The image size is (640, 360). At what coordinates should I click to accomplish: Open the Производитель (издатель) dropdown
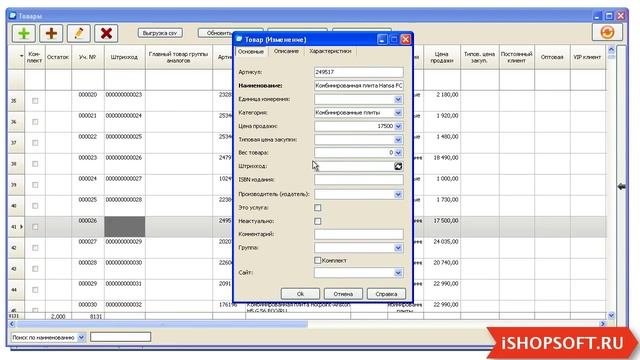398,194
